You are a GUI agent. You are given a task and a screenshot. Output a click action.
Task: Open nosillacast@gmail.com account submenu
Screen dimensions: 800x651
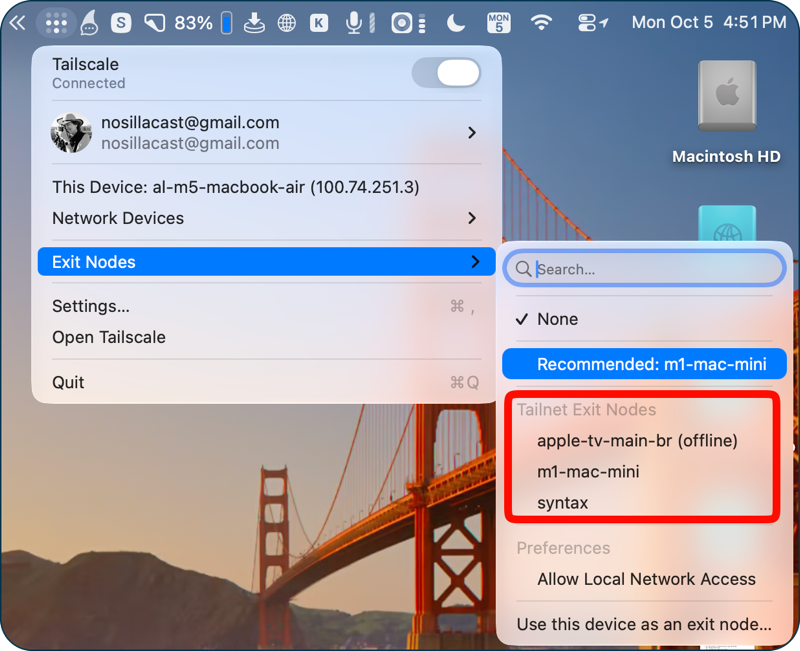[x=266, y=133]
